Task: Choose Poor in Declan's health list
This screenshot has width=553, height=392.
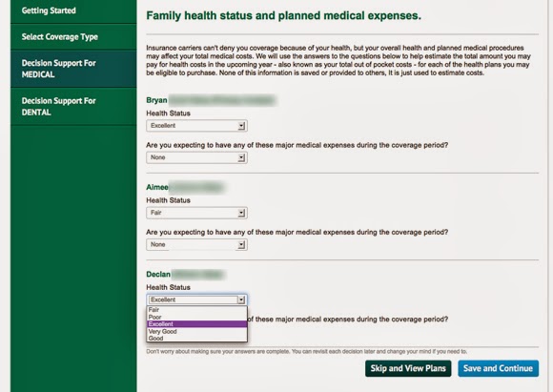Action: [x=196, y=317]
